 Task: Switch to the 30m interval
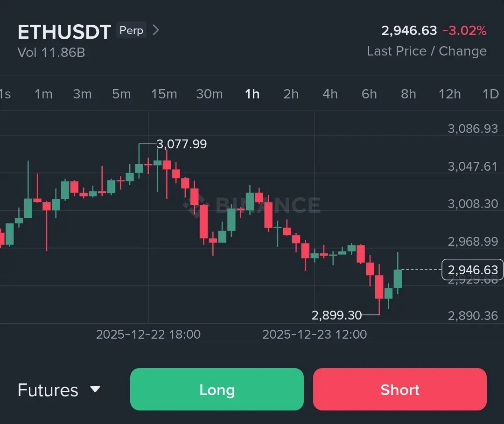point(209,94)
